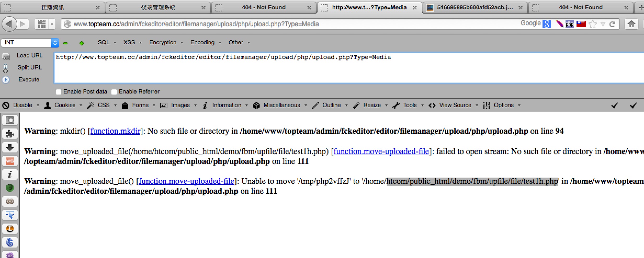Click the Execute play icon
This screenshot has width=644, height=258.
point(6,80)
